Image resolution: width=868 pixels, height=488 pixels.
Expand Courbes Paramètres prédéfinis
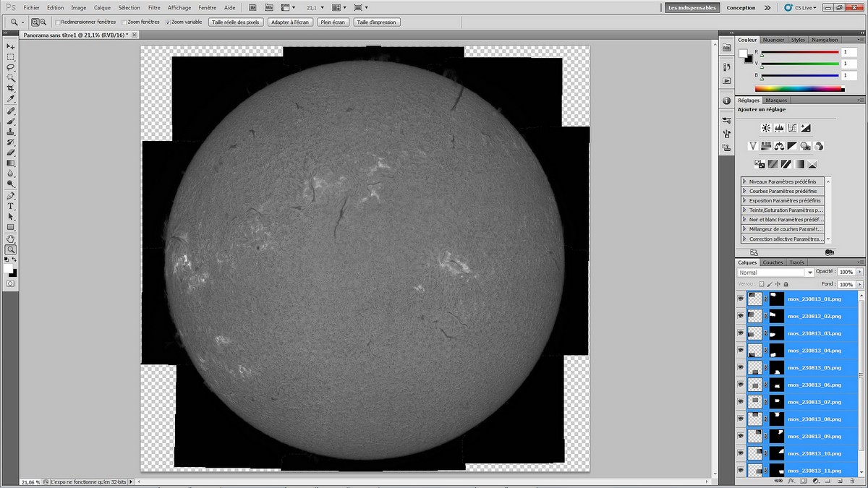(x=745, y=191)
